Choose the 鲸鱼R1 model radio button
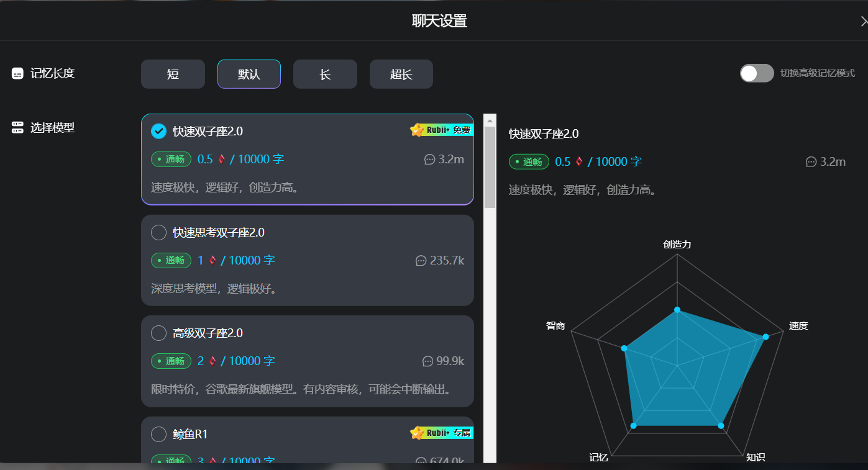 pyautogui.click(x=158, y=435)
